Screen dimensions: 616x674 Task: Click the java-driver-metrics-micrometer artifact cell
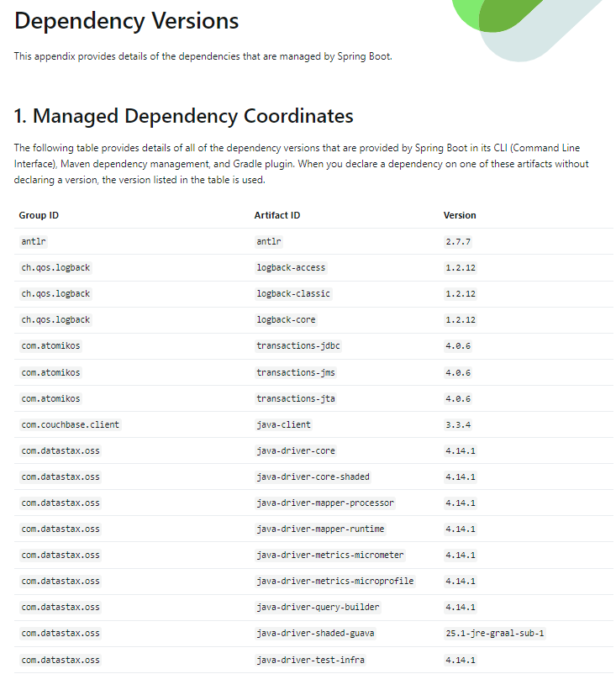330,555
